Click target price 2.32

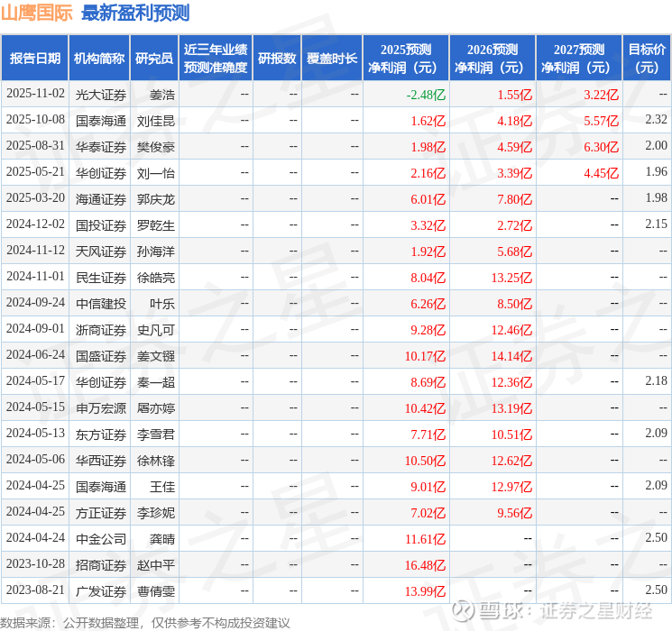(656, 119)
